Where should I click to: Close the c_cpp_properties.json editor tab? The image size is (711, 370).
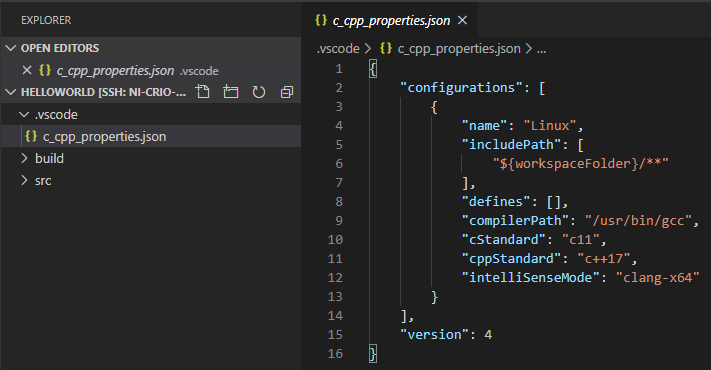pos(463,20)
